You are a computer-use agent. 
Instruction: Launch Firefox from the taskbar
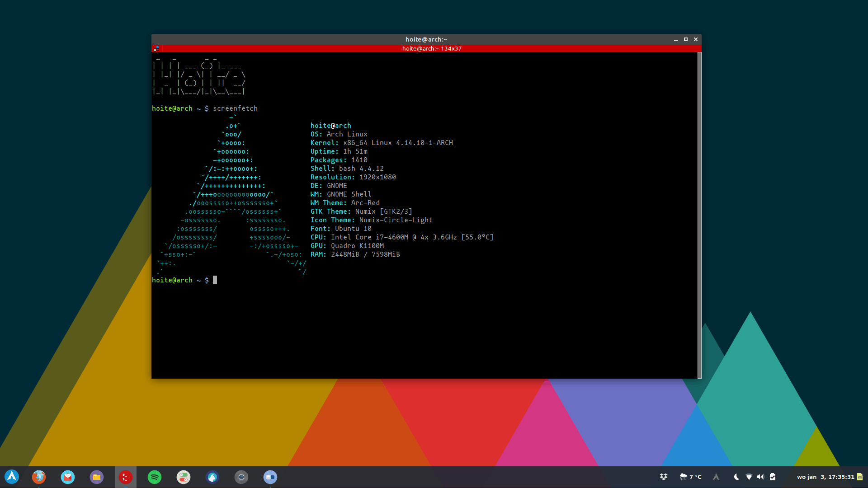pyautogui.click(x=39, y=477)
